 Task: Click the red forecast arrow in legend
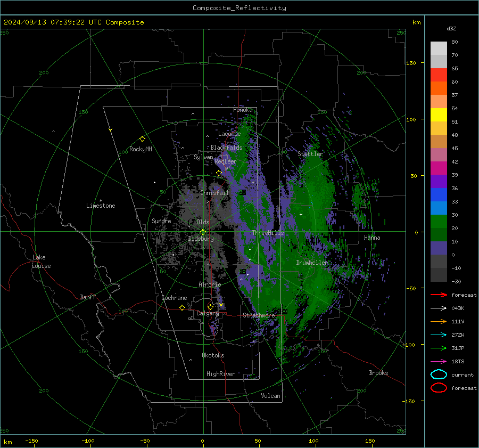pyautogui.click(x=439, y=295)
